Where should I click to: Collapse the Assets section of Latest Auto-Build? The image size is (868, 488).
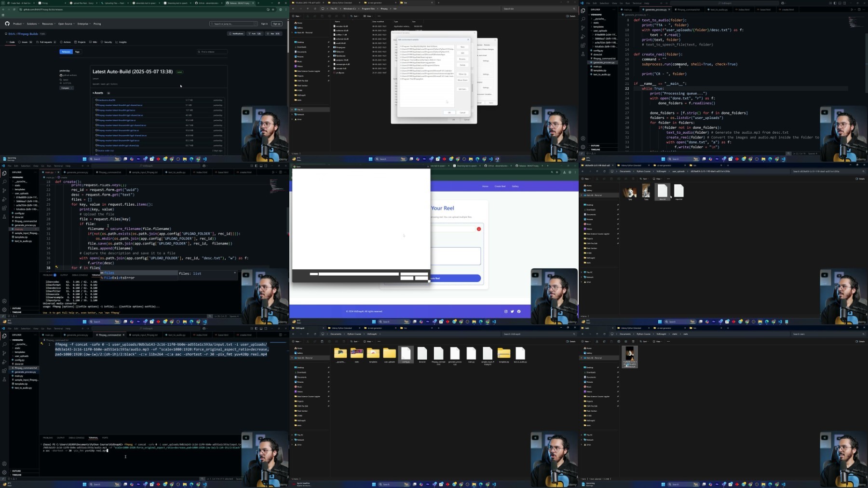click(98, 93)
